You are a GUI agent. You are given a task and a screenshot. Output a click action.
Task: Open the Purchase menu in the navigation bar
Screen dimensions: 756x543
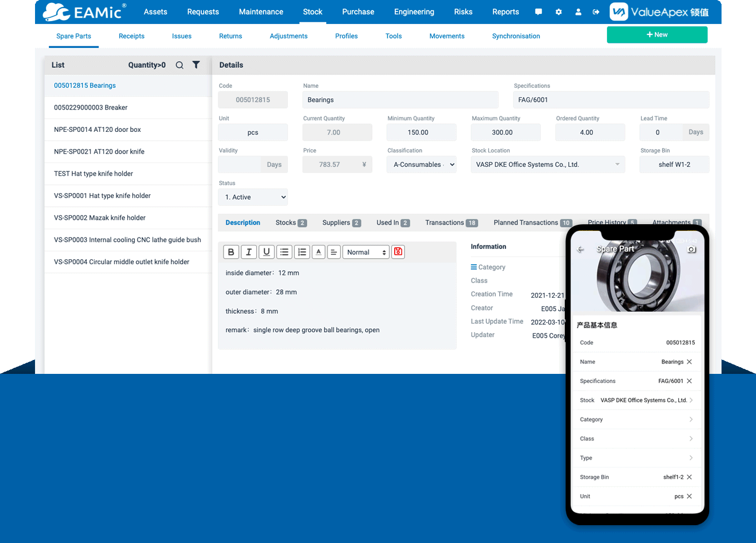pyautogui.click(x=358, y=12)
